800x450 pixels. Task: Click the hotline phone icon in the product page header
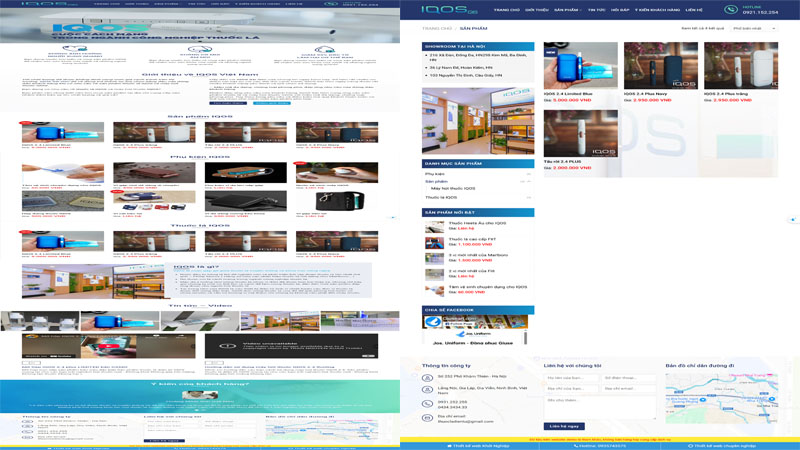tap(731, 10)
